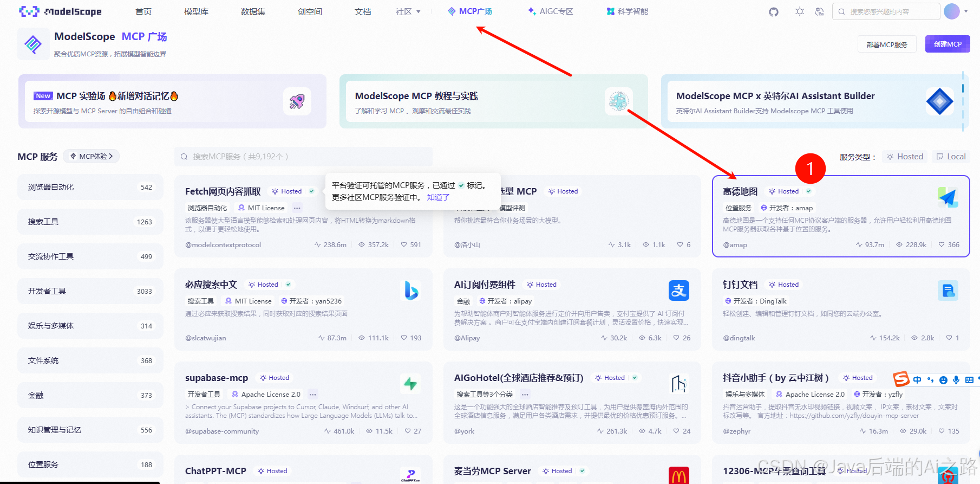Screen dimensions: 980x484
Task: Expand more tags on Fetch网页内容抓取 card
Action: pyautogui.click(x=297, y=208)
